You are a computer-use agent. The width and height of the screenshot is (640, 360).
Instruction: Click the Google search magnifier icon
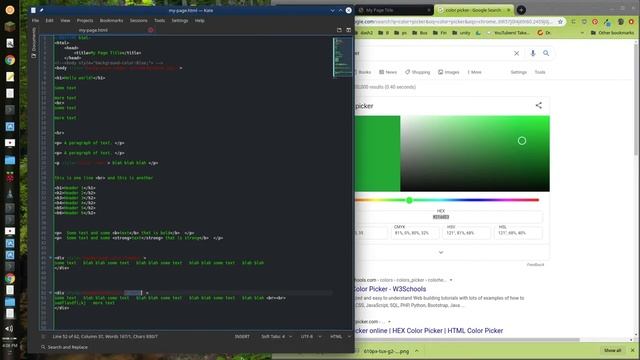[x=546, y=53]
